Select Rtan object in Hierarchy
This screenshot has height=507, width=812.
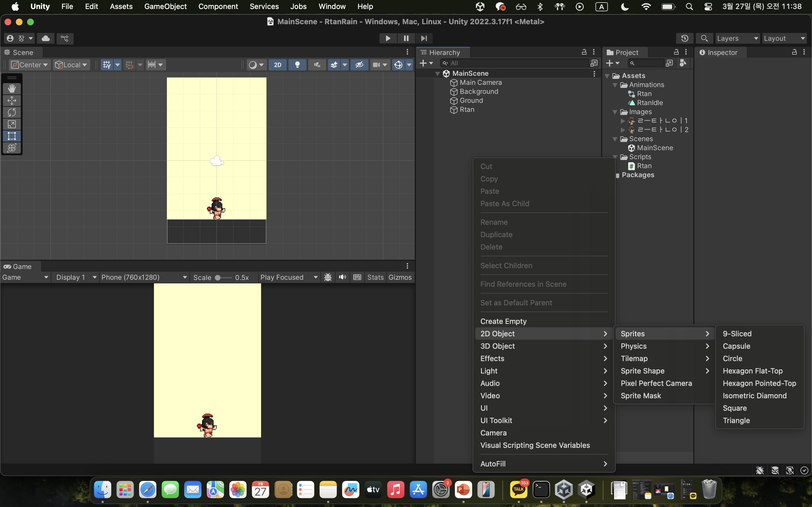click(467, 110)
